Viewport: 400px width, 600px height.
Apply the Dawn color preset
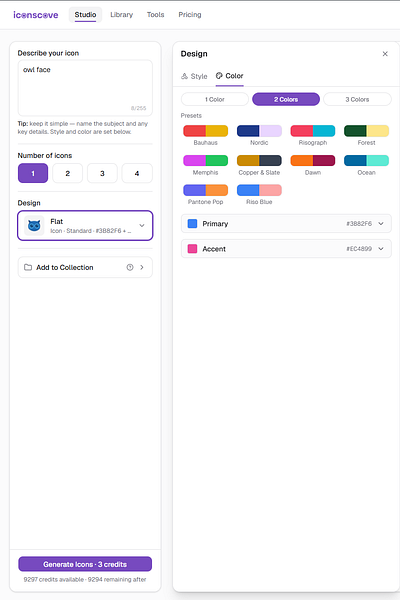(313, 160)
